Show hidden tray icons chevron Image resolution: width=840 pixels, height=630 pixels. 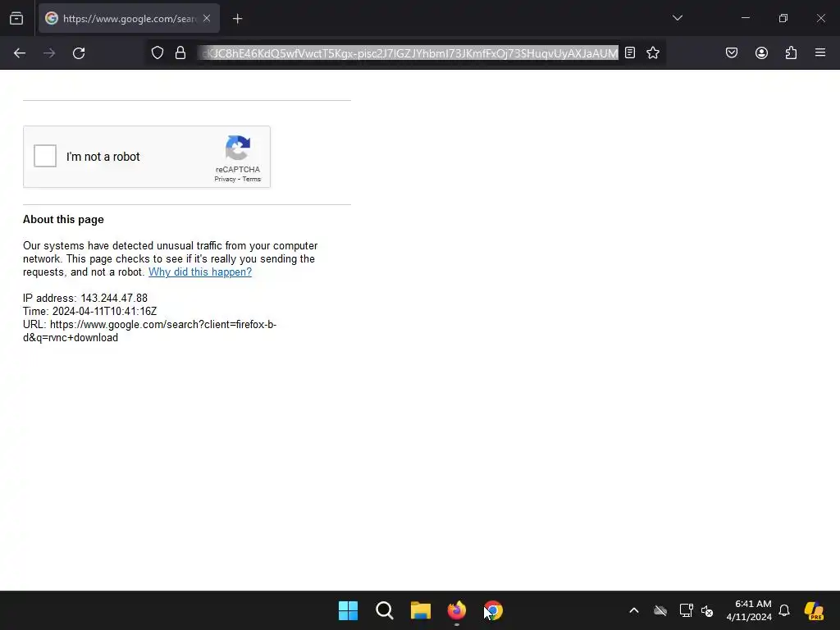(x=634, y=610)
